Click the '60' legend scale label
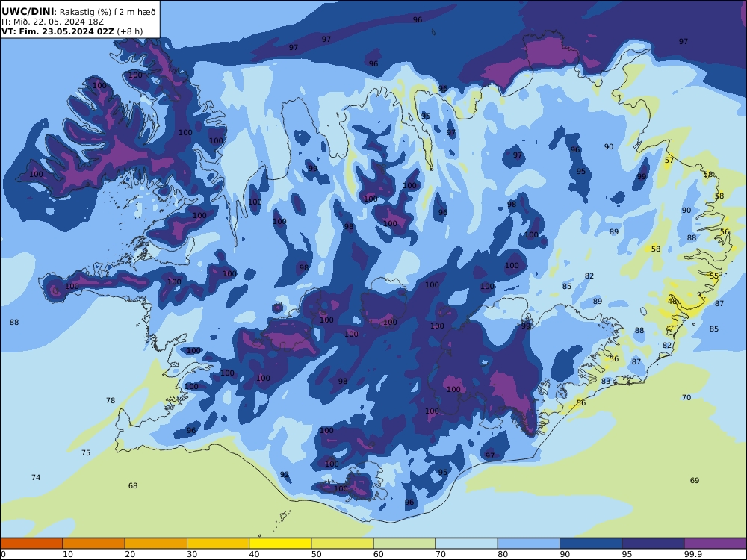The height and width of the screenshot is (560, 747). click(379, 554)
